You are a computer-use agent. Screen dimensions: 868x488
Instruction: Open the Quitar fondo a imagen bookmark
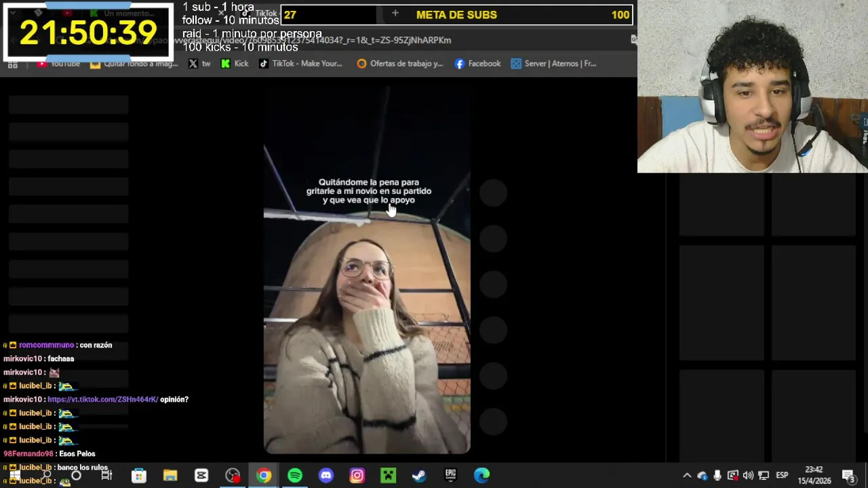tap(134, 64)
